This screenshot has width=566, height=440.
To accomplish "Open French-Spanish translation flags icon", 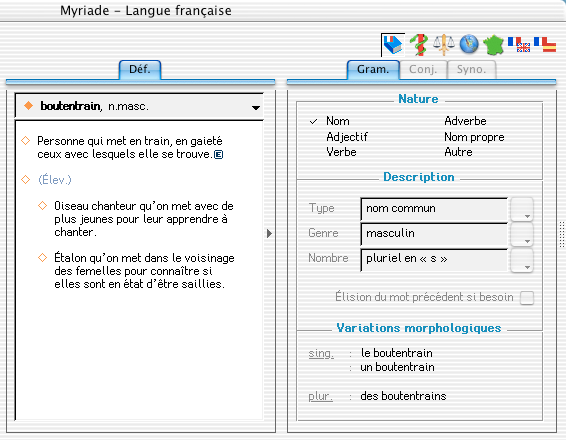I will click(x=545, y=45).
